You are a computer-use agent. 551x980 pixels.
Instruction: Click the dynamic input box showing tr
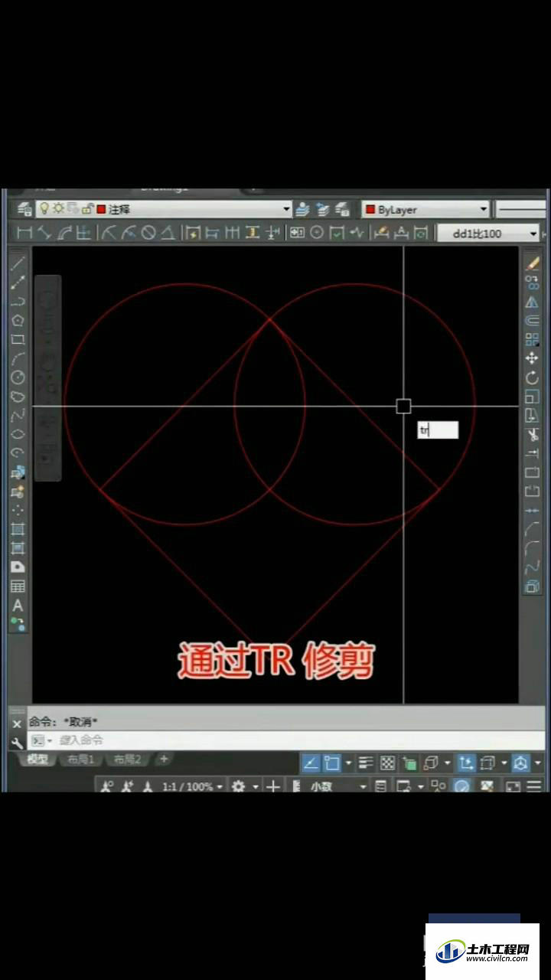pyautogui.click(x=438, y=430)
